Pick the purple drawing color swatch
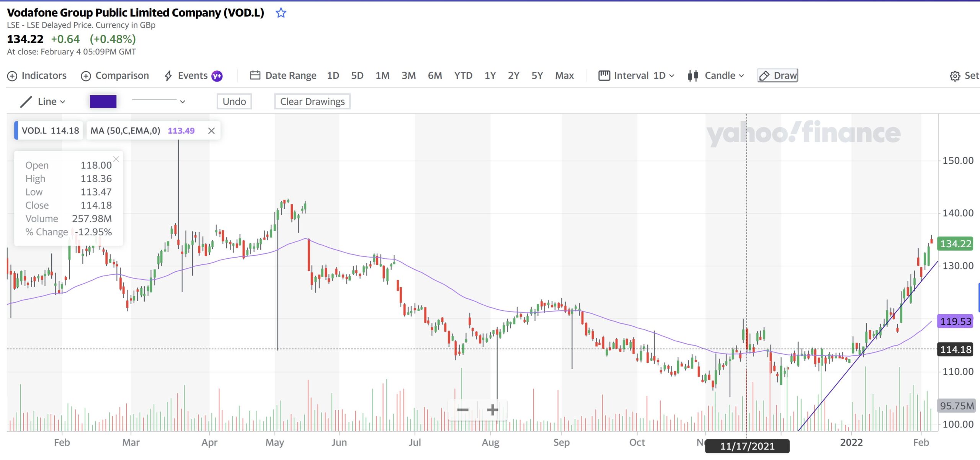This screenshot has height=460, width=980. tap(103, 101)
